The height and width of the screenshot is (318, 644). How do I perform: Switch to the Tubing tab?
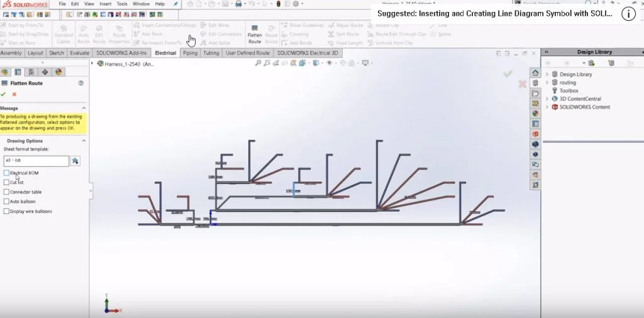coord(211,53)
